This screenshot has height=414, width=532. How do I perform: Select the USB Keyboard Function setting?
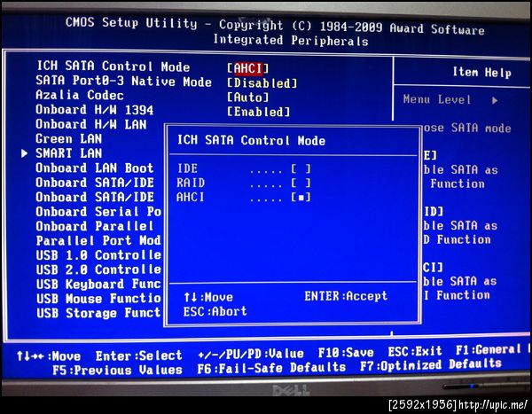click(x=98, y=285)
